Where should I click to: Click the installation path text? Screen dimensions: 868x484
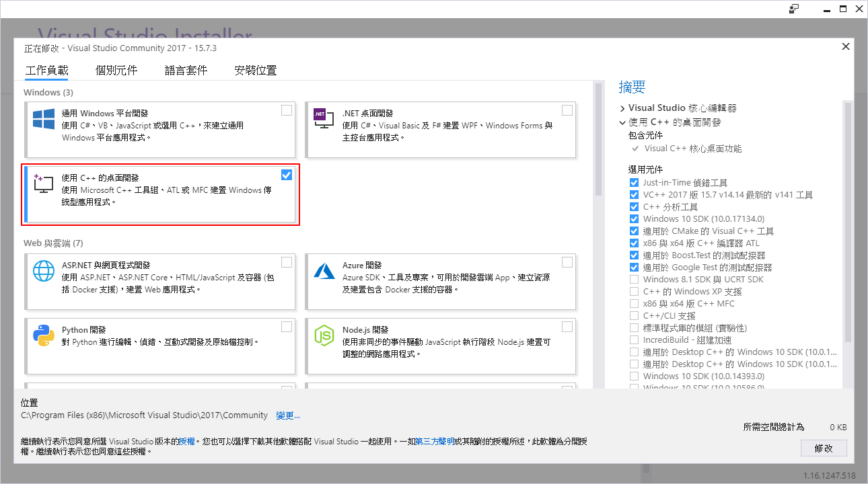[144, 415]
